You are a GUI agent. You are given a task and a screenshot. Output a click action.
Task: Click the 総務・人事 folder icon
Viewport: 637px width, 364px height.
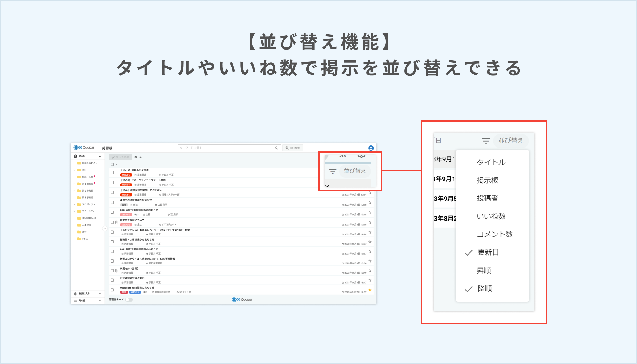pos(79,177)
